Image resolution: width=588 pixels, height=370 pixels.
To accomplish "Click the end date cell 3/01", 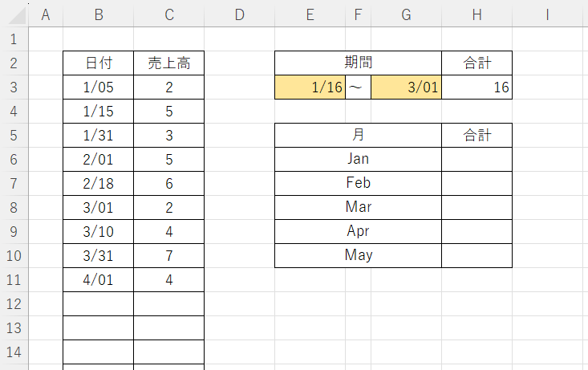I will click(x=406, y=87).
